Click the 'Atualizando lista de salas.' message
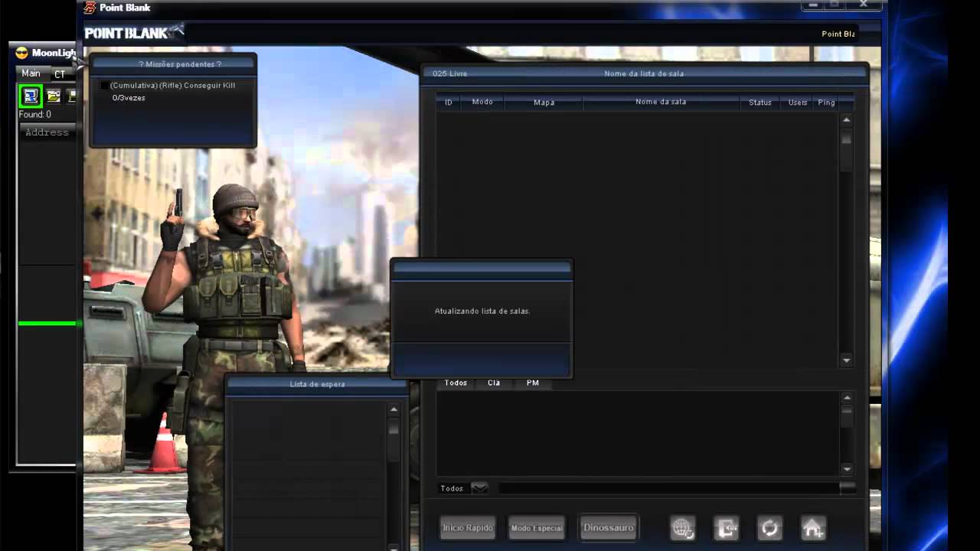Image resolution: width=980 pixels, height=551 pixels. coord(482,311)
